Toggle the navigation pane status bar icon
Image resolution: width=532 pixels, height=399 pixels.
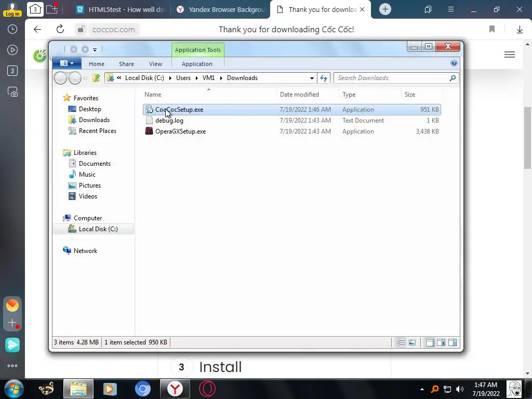click(x=430, y=343)
